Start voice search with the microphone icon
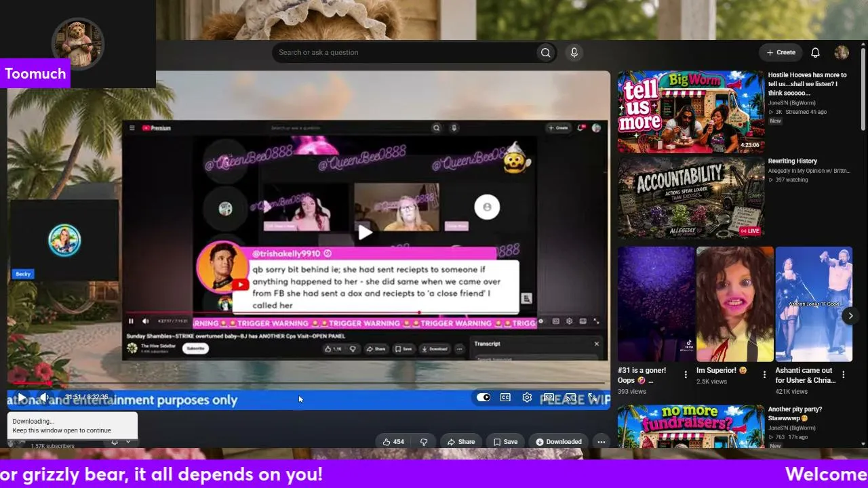Screen dimensions: 868x488 (x=574, y=53)
